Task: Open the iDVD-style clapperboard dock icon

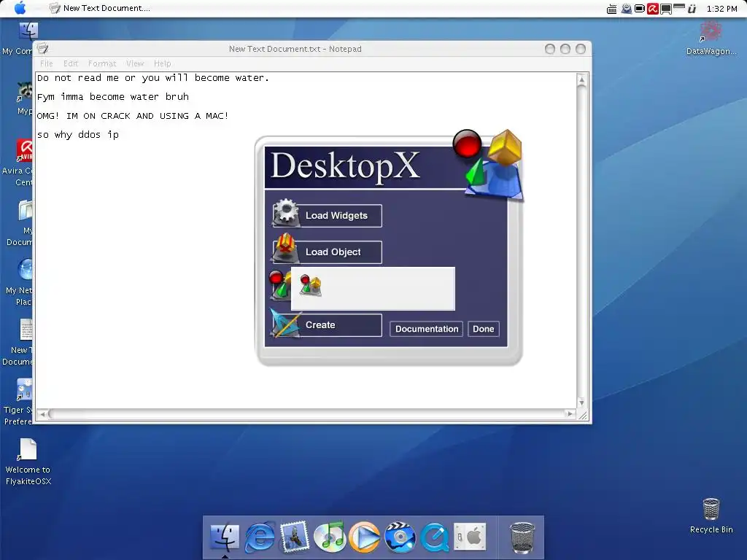Action: coord(400,537)
